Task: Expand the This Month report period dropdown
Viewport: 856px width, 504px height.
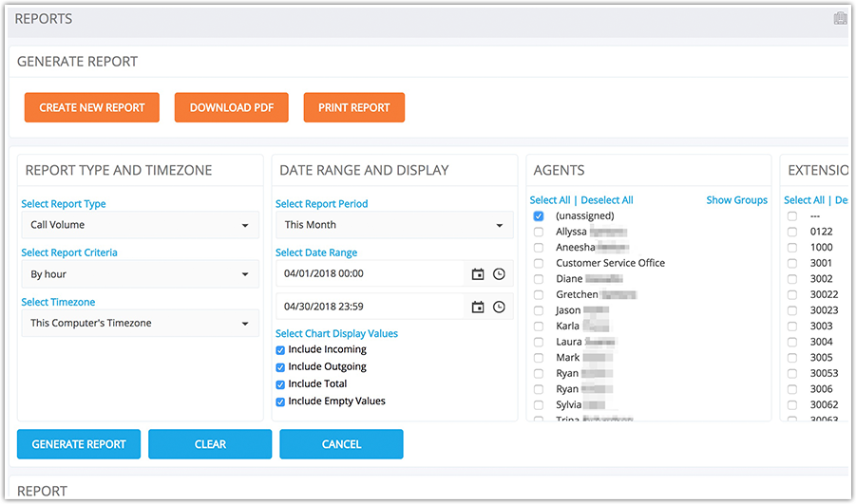Action: click(x=393, y=225)
